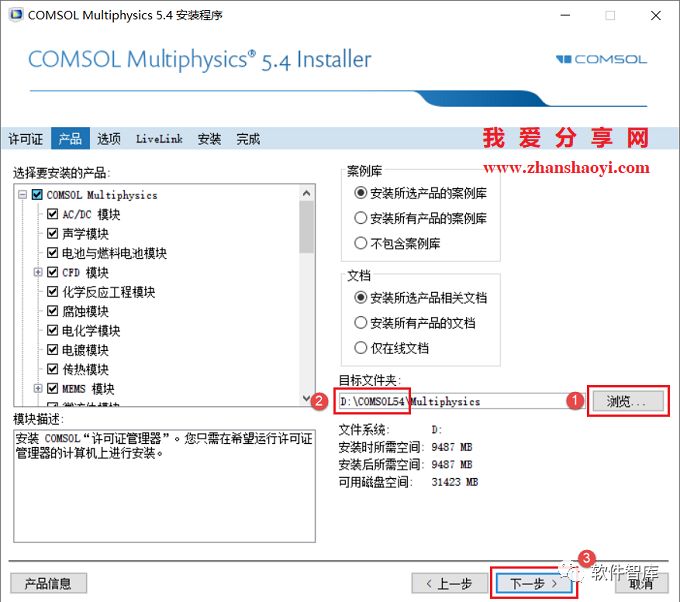Expand the CFD 模块 tree node
The height and width of the screenshot is (602, 680).
pyautogui.click(x=38, y=272)
